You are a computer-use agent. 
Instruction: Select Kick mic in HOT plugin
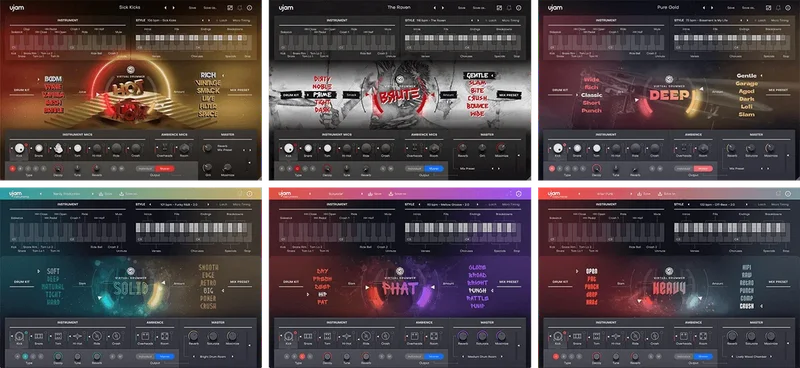pos(19,148)
